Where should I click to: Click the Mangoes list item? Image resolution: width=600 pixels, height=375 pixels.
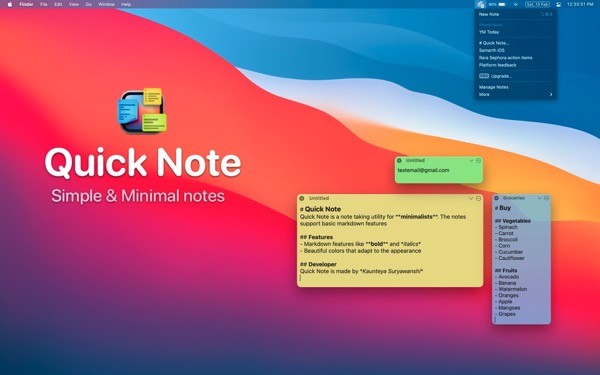tap(507, 308)
